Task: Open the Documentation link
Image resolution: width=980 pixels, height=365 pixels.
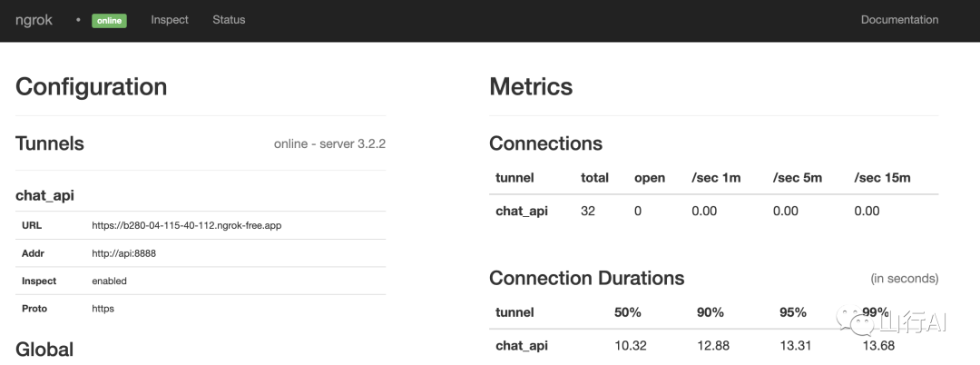Action: (x=899, y=20)
